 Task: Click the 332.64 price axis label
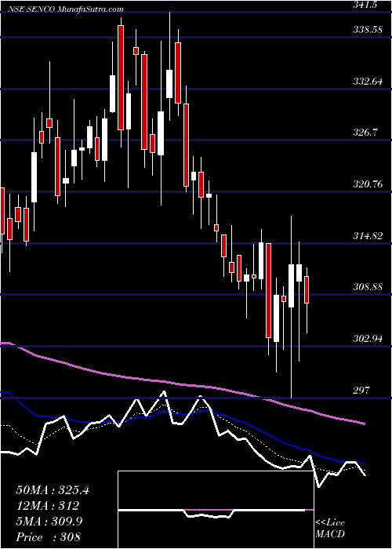(367, 82)
